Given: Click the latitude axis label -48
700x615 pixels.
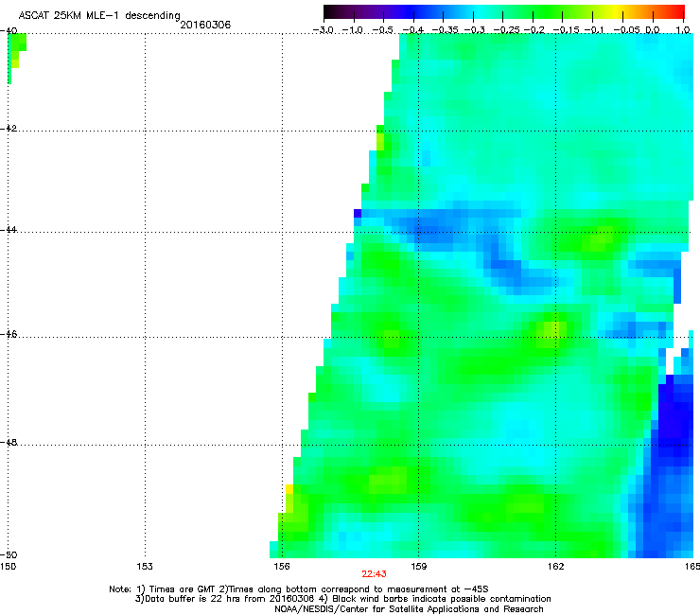Looking at the screenshot, I should [9, 443].
